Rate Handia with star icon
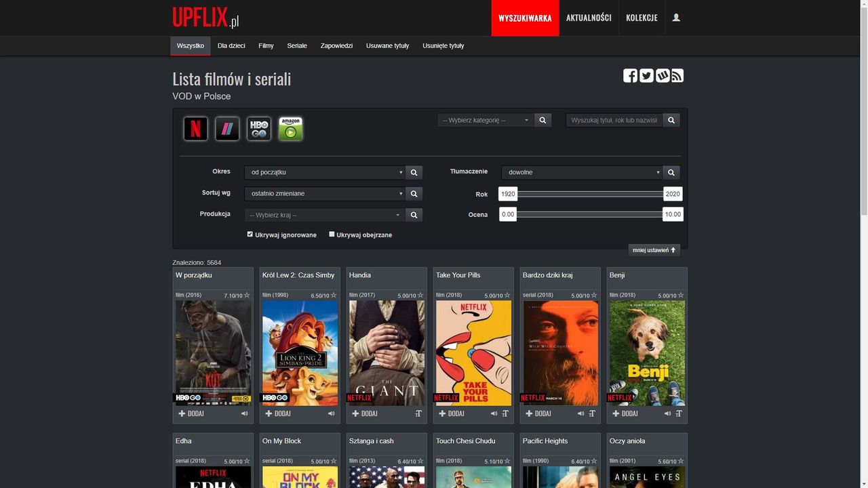This screenshot has height=488, width=868. click(420, 296)
